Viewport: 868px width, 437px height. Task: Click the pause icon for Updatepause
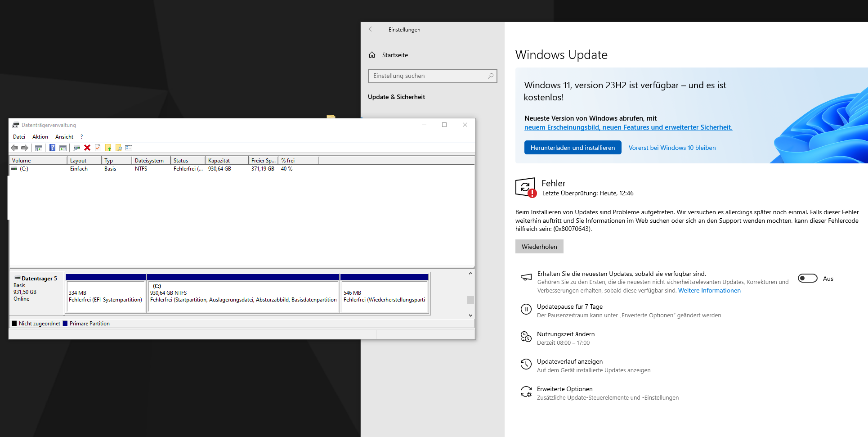coord(526,309)
